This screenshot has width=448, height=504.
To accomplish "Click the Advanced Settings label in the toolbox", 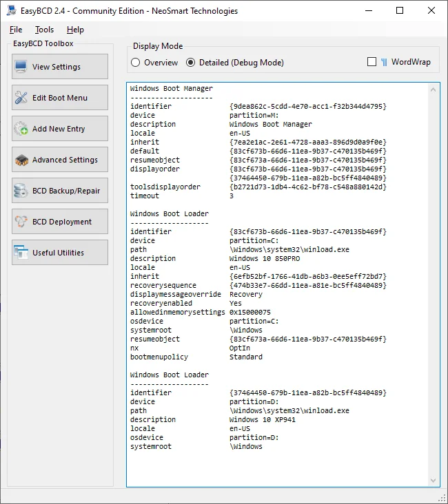I will tap(65, 160).
